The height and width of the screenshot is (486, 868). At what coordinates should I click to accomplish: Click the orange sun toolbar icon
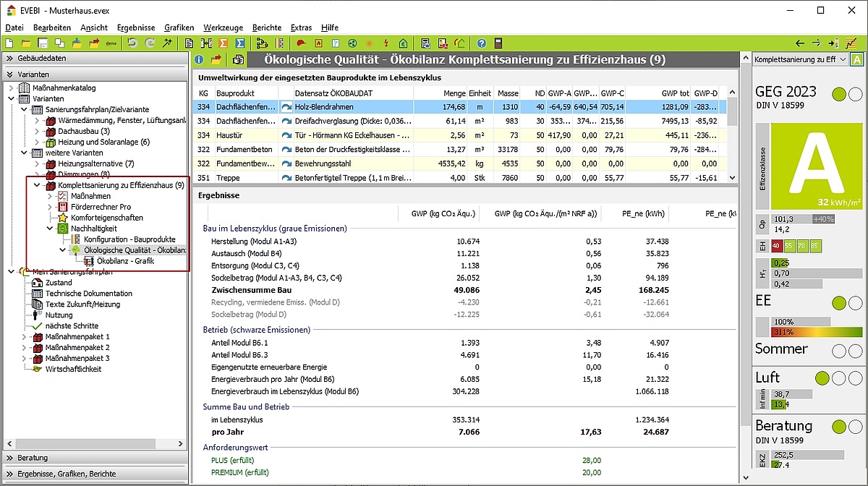(x=369, y=43)
